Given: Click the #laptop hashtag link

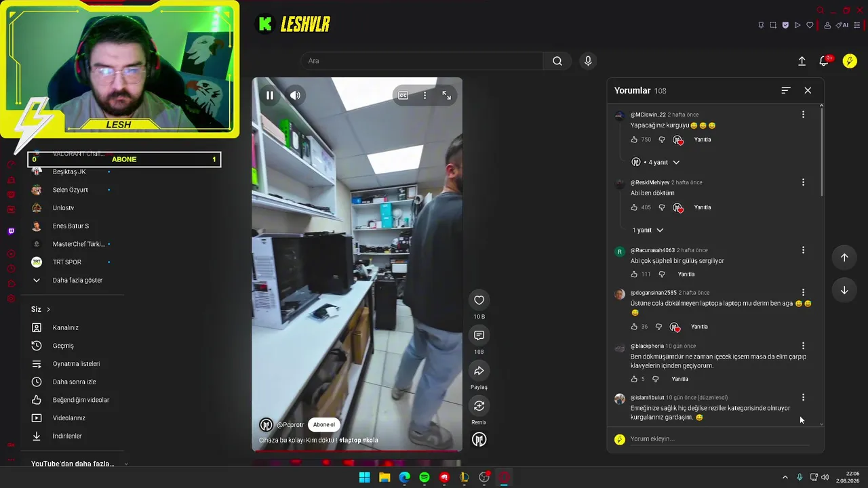Looking at the screenshot, I should pos(350,441).
